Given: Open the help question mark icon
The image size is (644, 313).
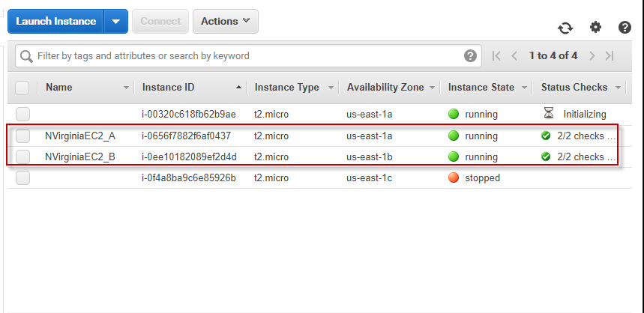Looking at the screenshot, I should click(625, 28).
